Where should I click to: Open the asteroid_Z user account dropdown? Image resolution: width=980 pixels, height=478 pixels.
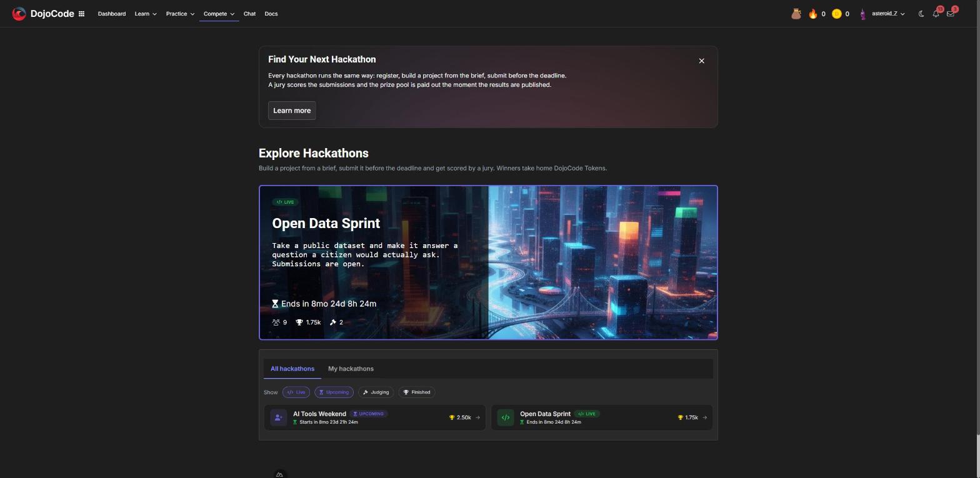[882, 14]
